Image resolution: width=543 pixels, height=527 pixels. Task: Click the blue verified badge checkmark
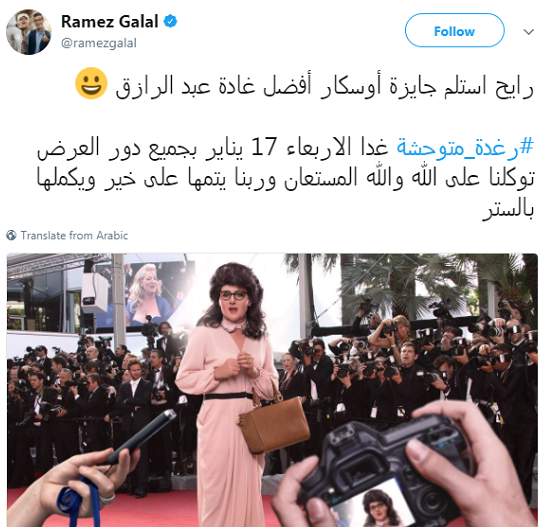(x=170, y=21)
